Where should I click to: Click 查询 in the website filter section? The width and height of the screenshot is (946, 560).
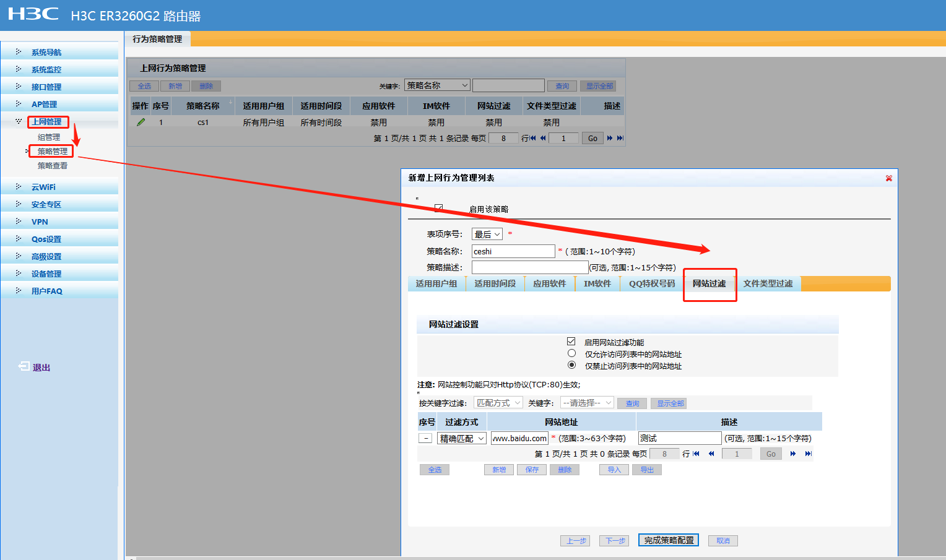[x=632, y=403]
